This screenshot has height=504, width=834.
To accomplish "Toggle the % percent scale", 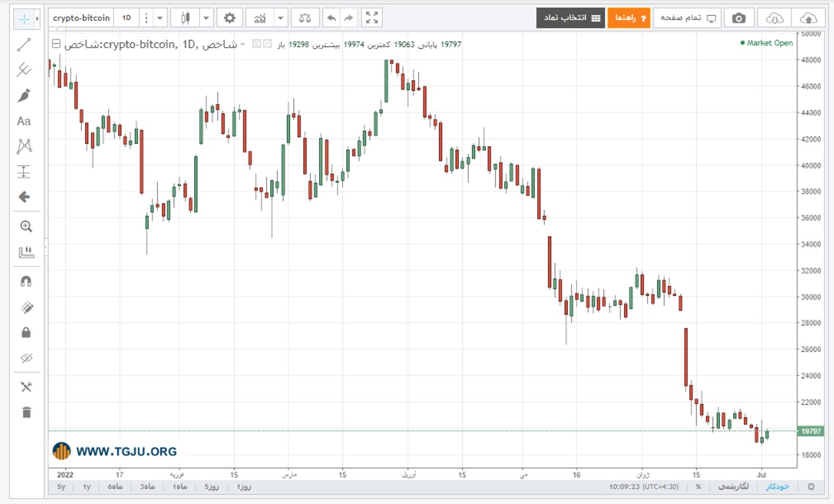I will 698,487.
